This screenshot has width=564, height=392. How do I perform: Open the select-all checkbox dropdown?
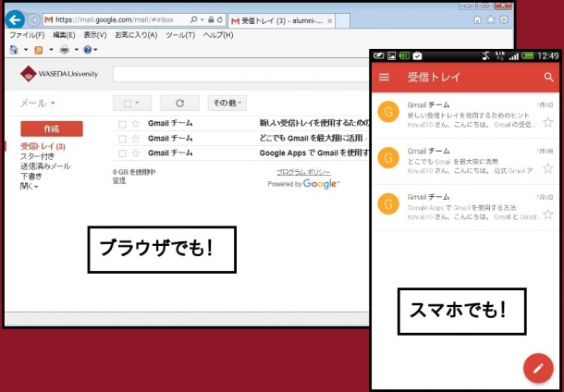[x=132, y=104]
